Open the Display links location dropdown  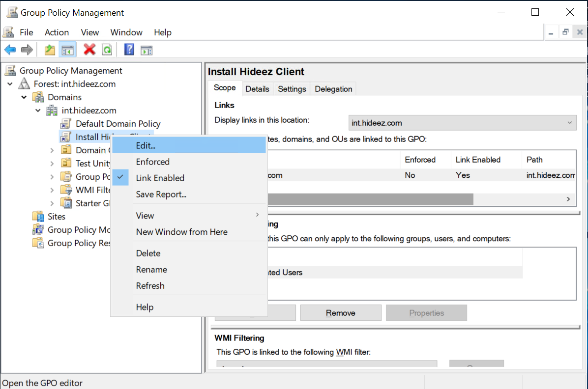click(x=462, y=123)
